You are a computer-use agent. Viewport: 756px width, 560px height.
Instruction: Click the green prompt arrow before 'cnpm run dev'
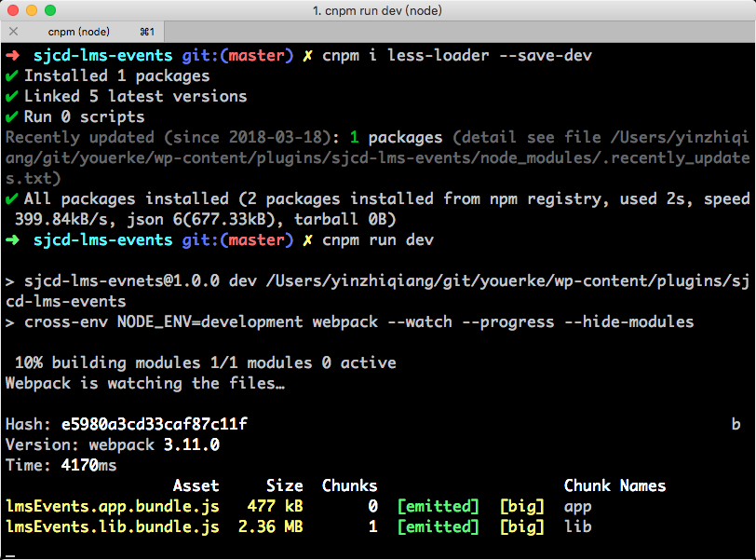tap(12, 240)
